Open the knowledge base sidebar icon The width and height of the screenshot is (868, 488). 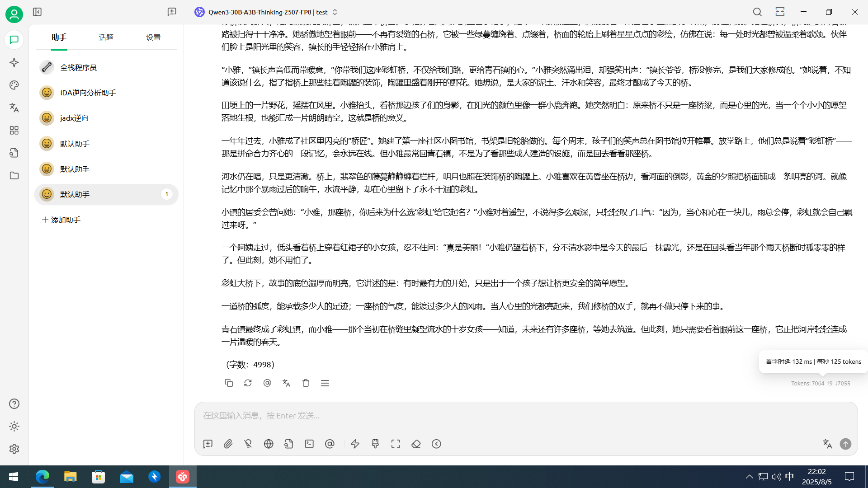tap(14, 153)
